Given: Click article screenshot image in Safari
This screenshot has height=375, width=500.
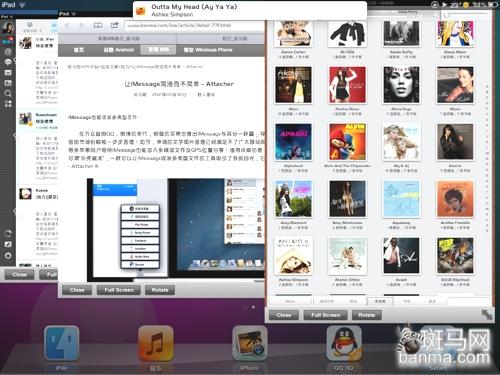Looking at the screenshot, I should (x=176, y=230).
